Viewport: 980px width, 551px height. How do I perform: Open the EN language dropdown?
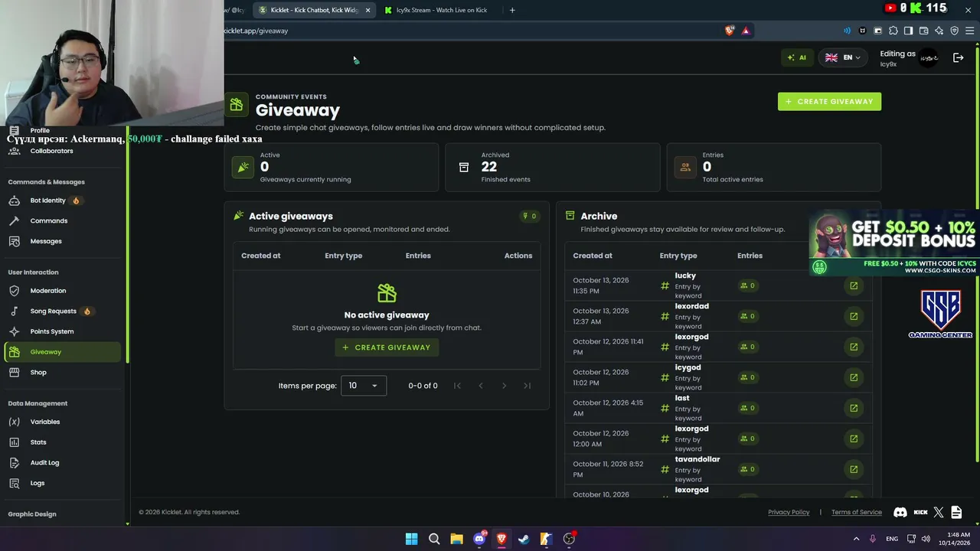[843, 57]
